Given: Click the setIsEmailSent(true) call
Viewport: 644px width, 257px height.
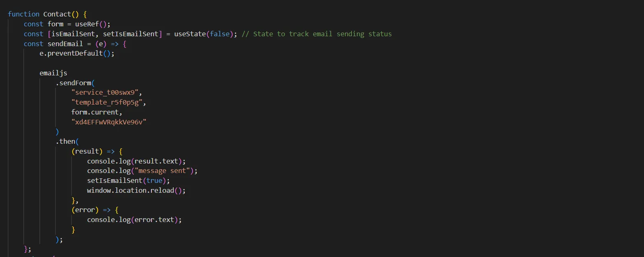Looking at the screenshot, I should pyautogui.click(x=128, y=180).
